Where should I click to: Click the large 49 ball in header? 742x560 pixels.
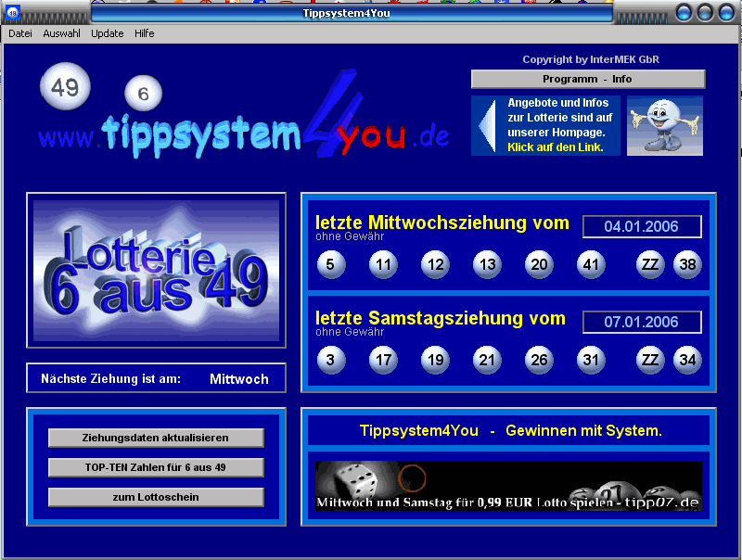(65, 86)
